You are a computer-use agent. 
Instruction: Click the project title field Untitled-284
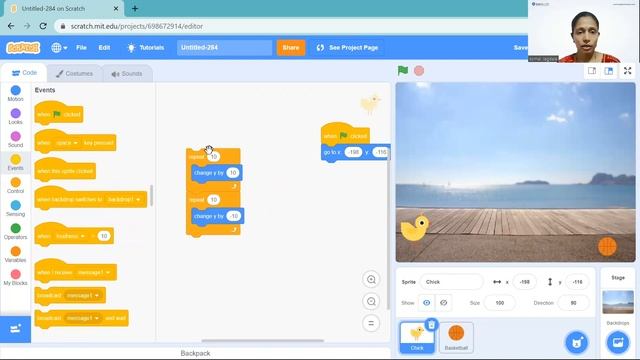224,48
